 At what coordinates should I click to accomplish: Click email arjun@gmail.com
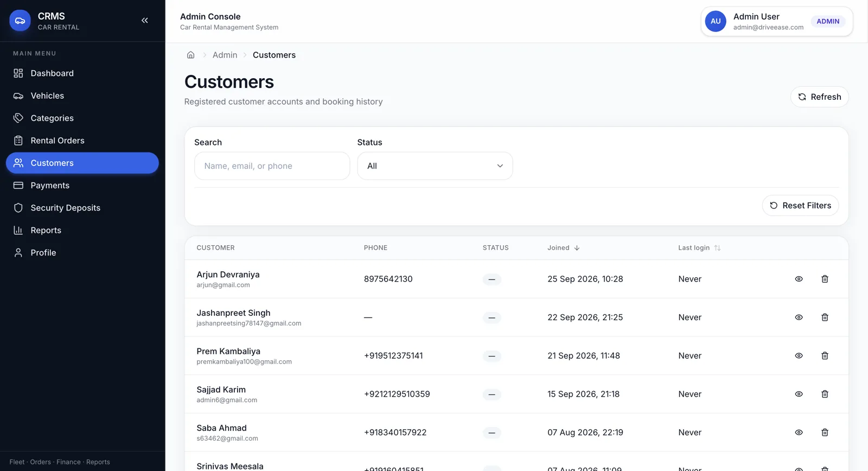click(223, 285)
